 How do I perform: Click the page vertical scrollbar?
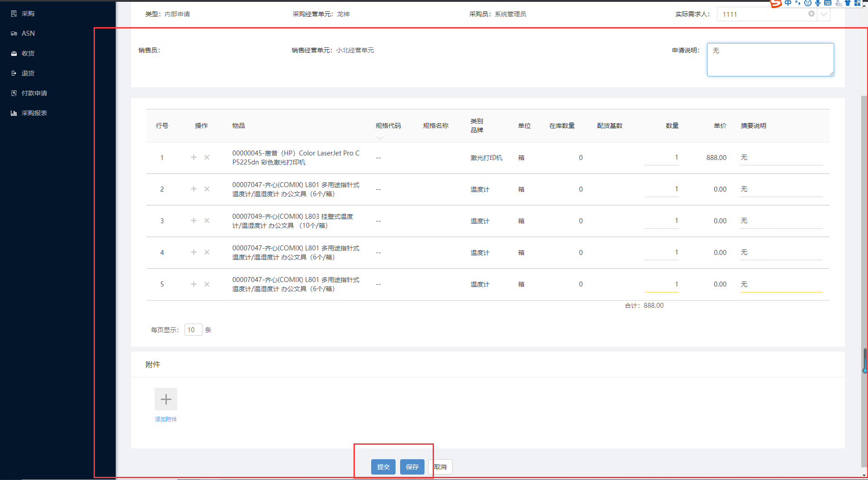point(864,280)
